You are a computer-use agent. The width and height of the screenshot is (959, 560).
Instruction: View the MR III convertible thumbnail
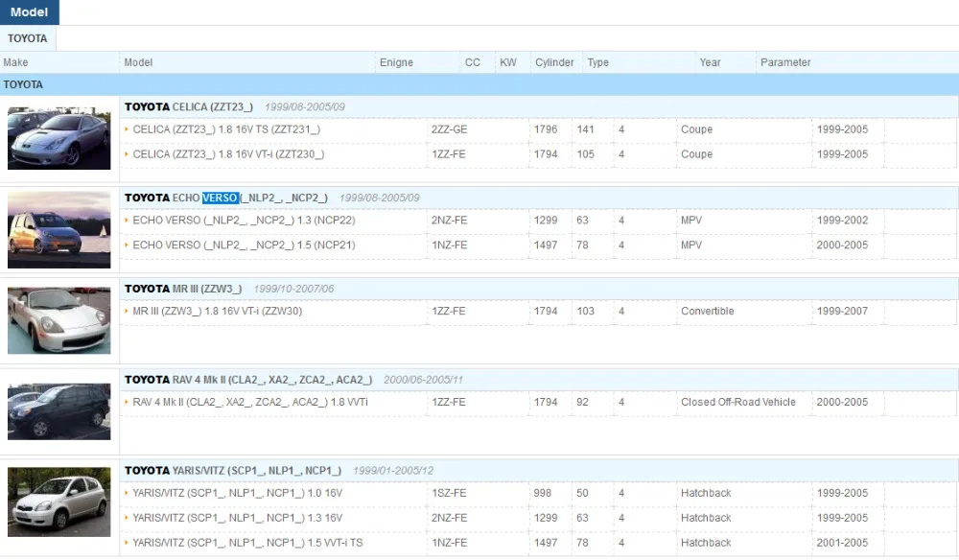click(x=59, y=320)
